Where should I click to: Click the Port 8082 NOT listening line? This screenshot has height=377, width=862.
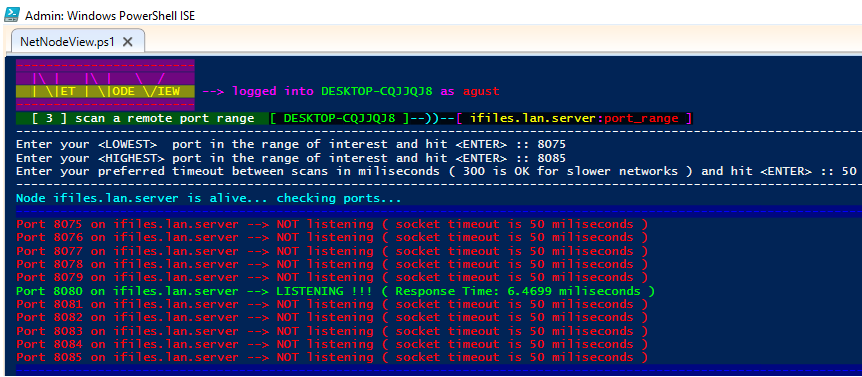[x=332, y=318]
